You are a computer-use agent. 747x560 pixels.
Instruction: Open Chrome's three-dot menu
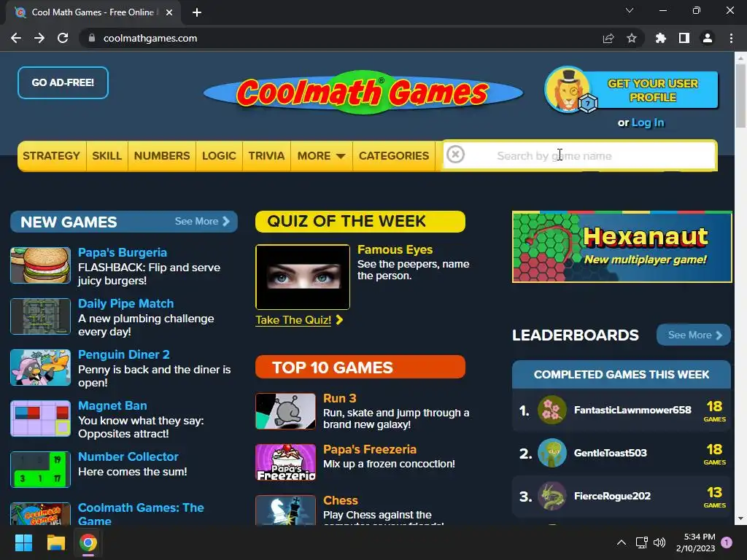point(731,38)
